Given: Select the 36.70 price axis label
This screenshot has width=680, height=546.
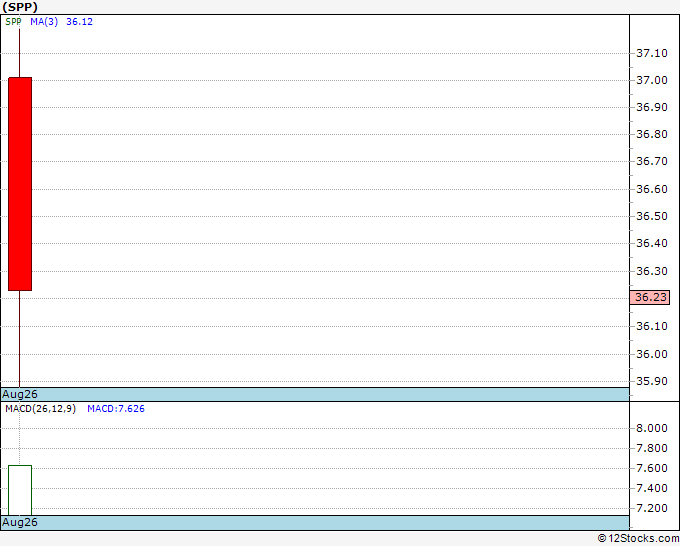Looking at the screenshot, I should 651,161.
